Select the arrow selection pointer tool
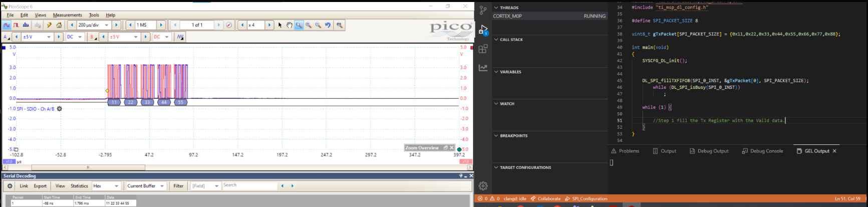This screenshot has height=207, width=868. pyautogui.click(x=280, y=25)
